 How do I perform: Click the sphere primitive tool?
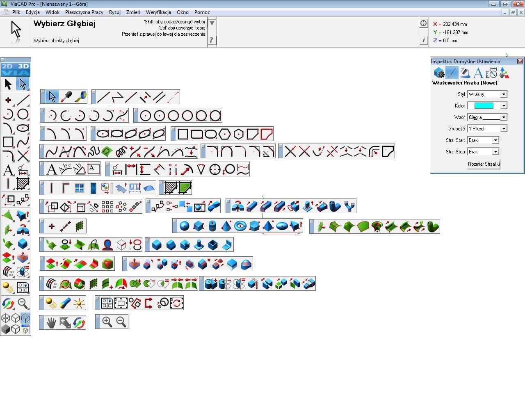185,226
